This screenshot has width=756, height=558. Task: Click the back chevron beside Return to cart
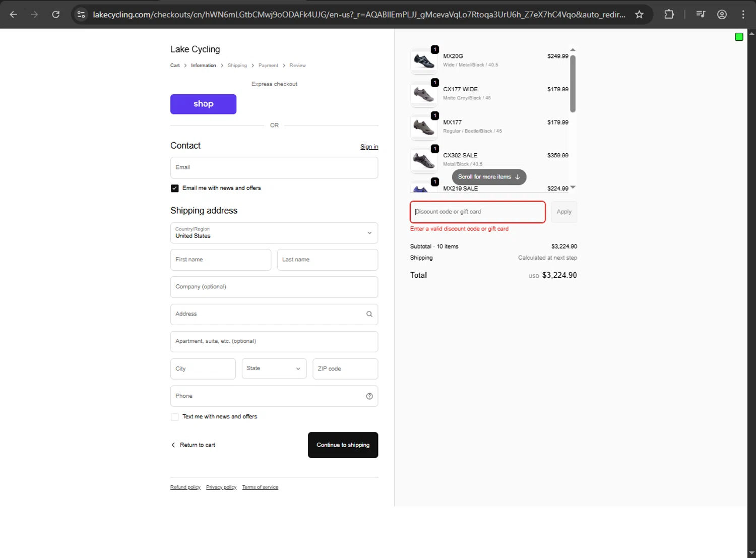173,445
